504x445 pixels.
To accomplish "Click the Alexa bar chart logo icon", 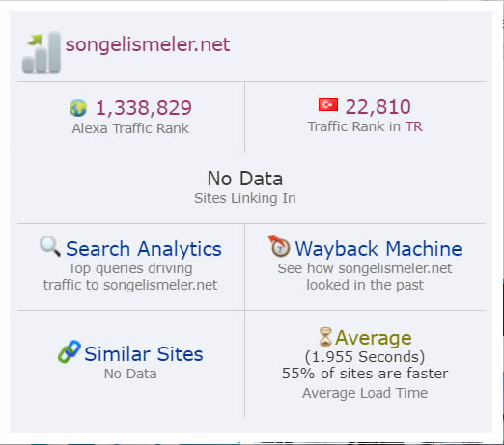I will pos(42,52).
